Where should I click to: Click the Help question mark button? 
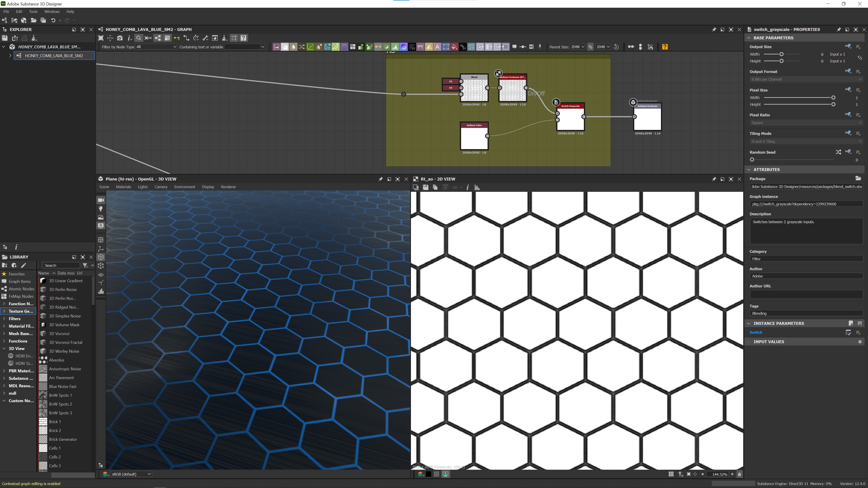click(244, 38)
